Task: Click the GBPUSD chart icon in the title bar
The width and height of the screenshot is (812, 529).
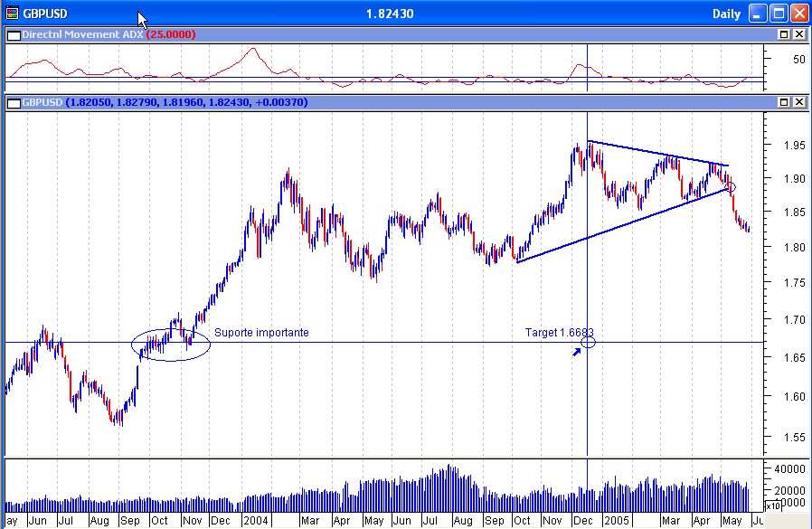Action: pyautogui.click(x=11, y=13)
